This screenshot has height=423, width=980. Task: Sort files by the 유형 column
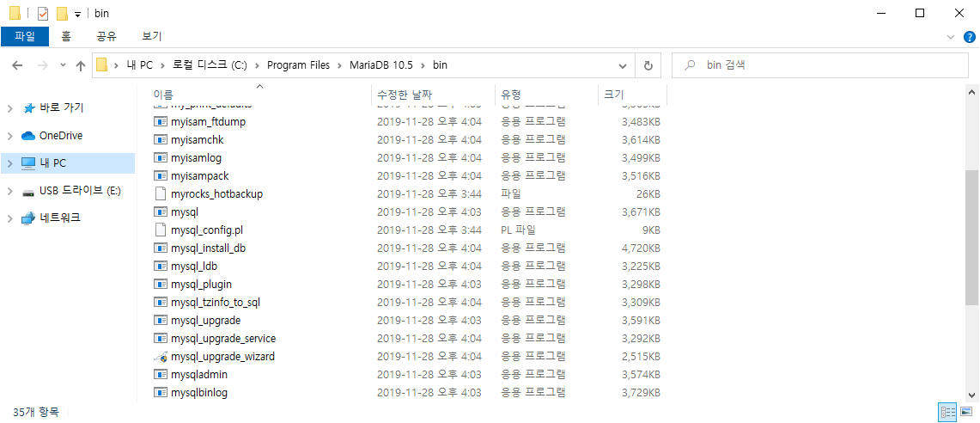[511, 95]
